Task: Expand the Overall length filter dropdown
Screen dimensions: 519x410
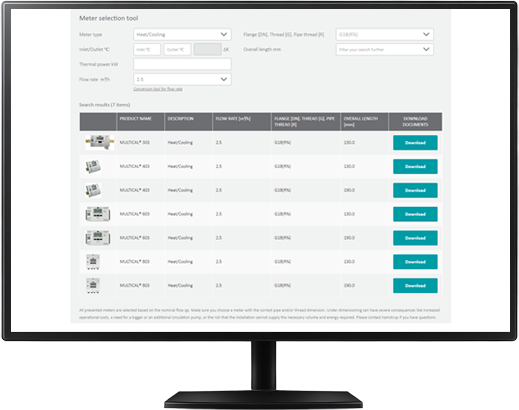Action: pyautogui.click(x=384, y=49)
